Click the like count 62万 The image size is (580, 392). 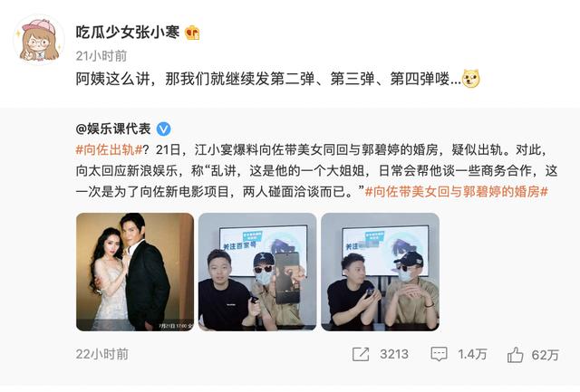point(546,355)
